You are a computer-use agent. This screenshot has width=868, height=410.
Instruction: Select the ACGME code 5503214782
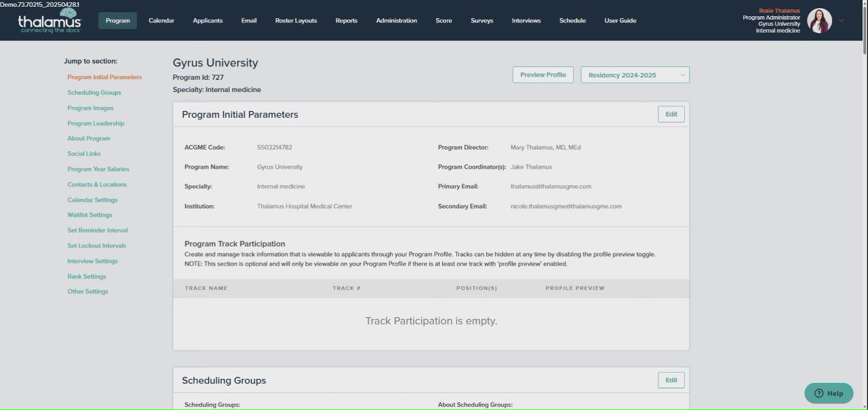[x=275, y=147]
